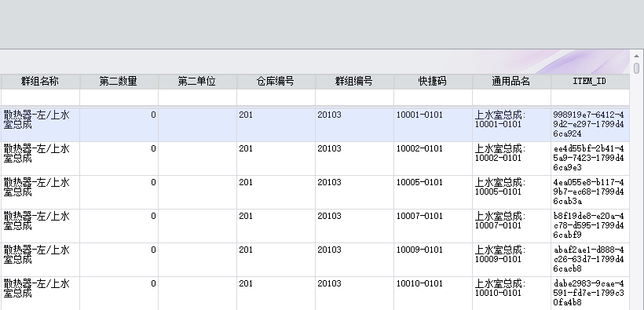Select cell 上水室总成: 10001-0101
644x310 pixels.
pos(511,125)
